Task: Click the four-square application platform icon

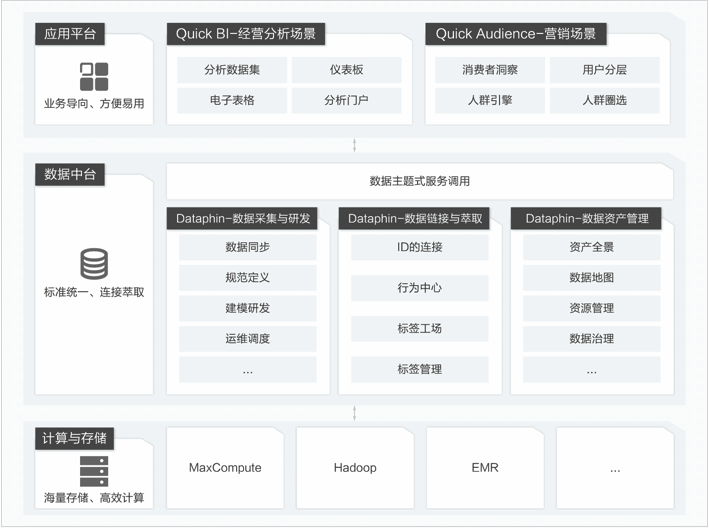Action: [94, 76]
